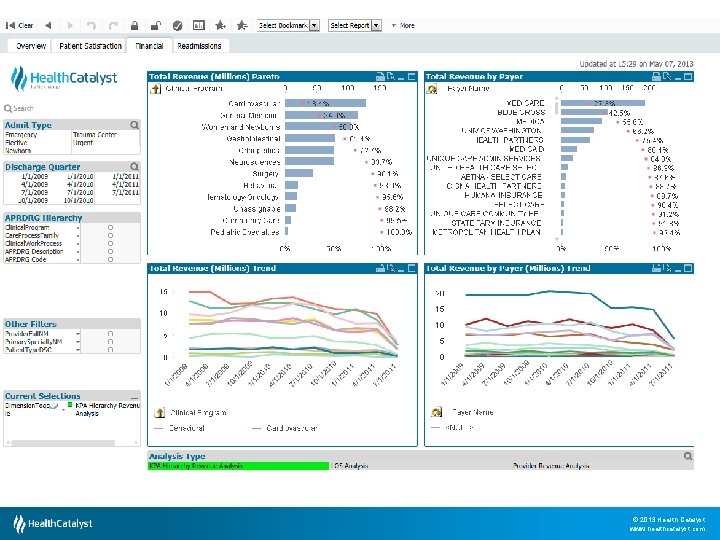This screenshot has height=540, width=720.
Task: Toggle the ProviderFullNM radio circle
Action: [x=110, y=334]
